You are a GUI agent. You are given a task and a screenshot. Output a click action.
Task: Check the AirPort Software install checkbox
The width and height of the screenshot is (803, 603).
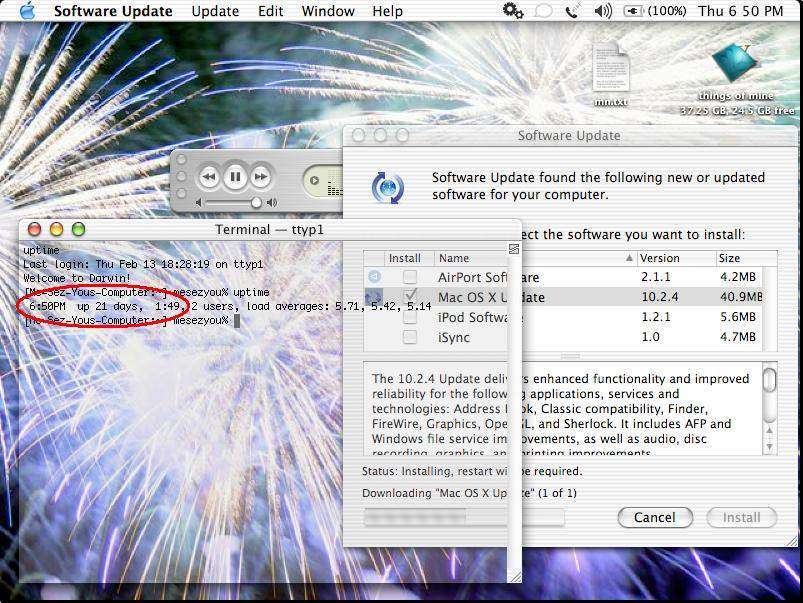[x=410, y=277]
